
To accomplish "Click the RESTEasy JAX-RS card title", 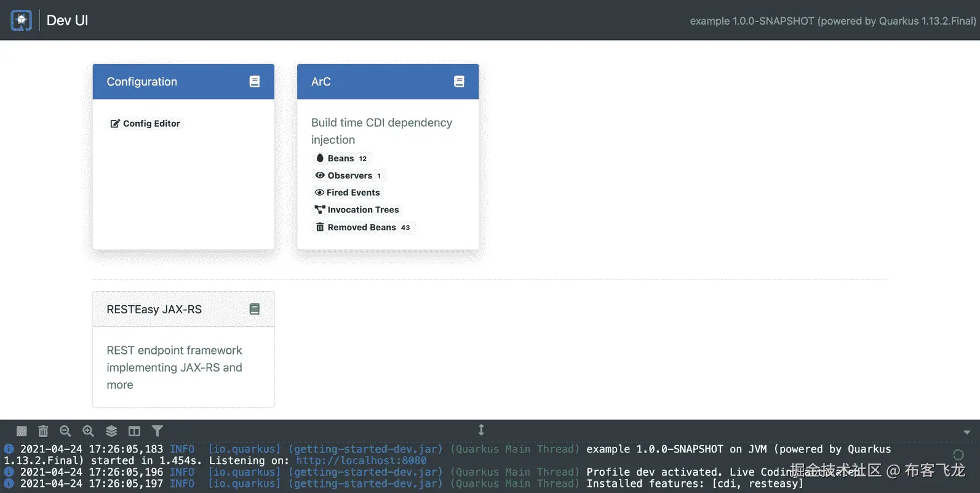I will pos(154,309).
